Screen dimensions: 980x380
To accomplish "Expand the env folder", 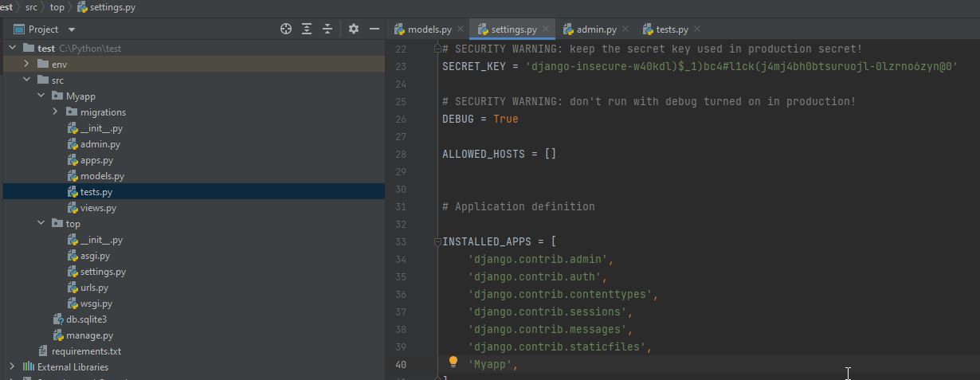I will click(x=26, y=64).
